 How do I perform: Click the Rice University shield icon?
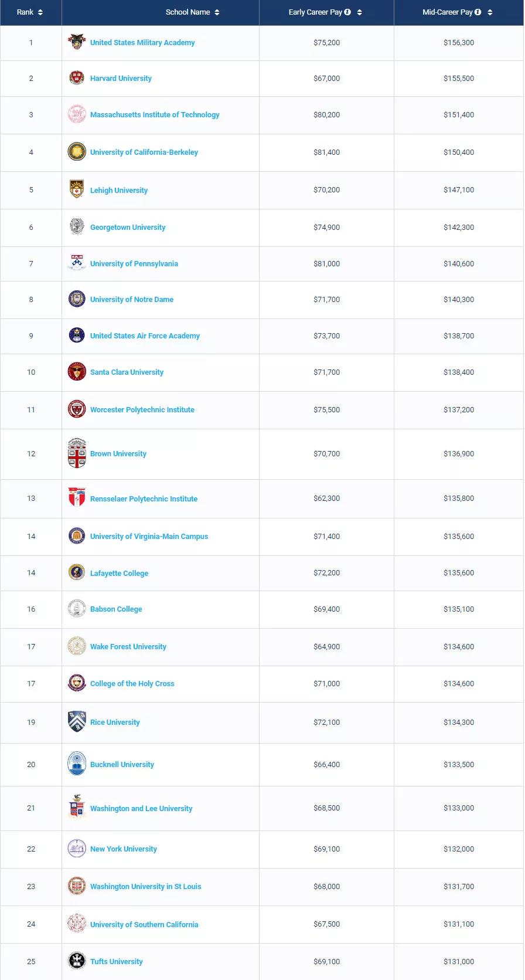(77, 722)
